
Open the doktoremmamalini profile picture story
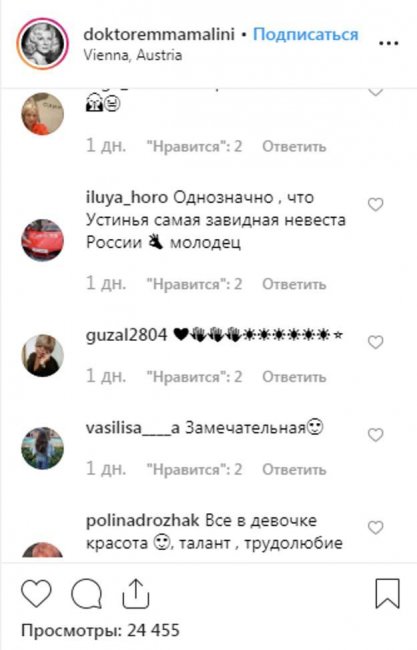[42, 44]
